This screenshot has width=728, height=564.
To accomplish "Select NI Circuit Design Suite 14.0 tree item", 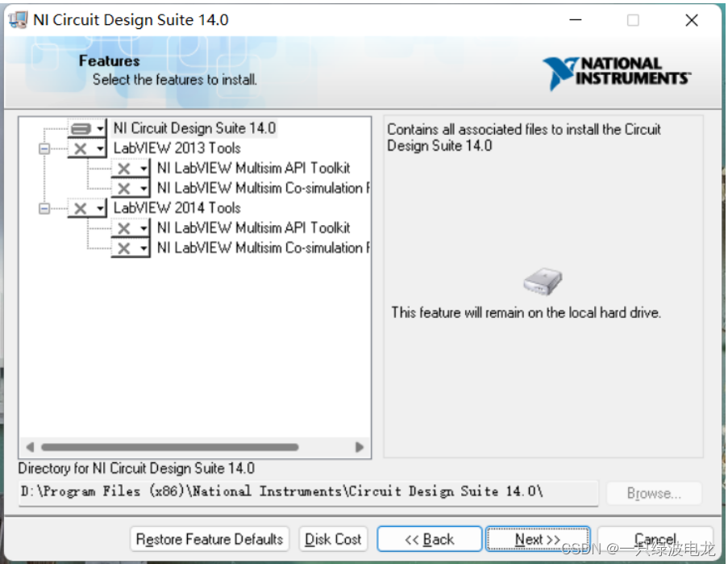I will 194,128.
